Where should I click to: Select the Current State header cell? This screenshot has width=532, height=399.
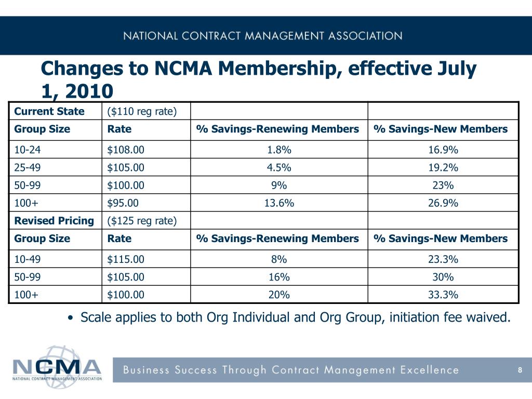[55, 111]
